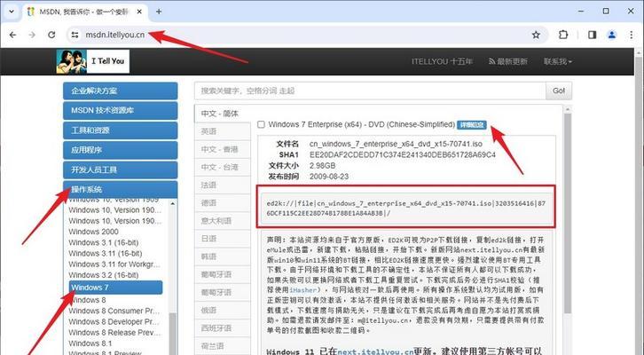
Task: Select the 俄语 language tab
Action: 222,311
